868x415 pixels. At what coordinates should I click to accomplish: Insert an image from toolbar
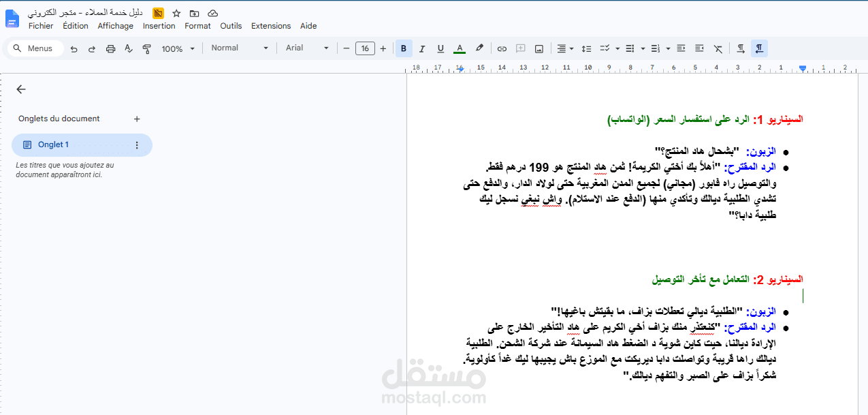click(539, 48)
